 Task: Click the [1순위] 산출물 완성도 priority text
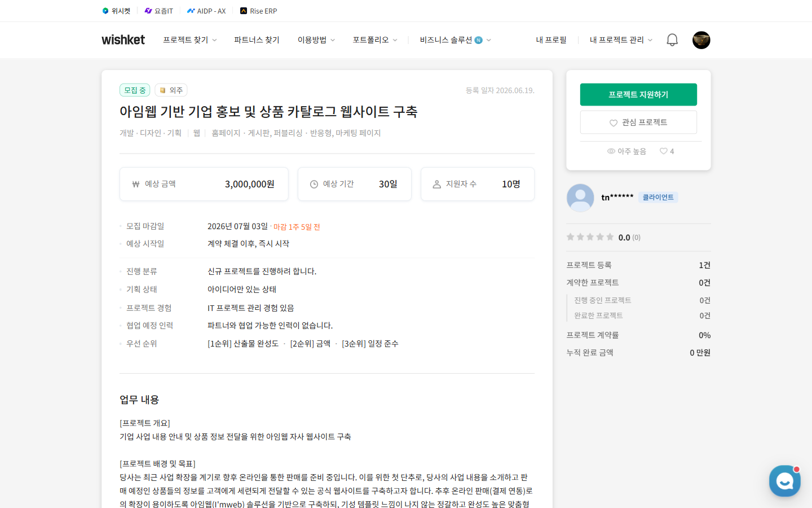click(x=243, y=344)
